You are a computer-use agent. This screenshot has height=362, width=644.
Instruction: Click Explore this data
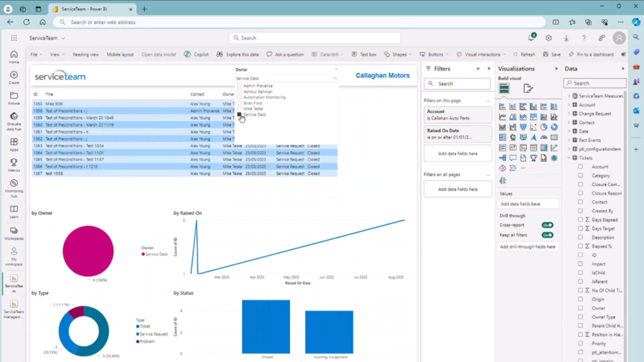tap(238, 54)
